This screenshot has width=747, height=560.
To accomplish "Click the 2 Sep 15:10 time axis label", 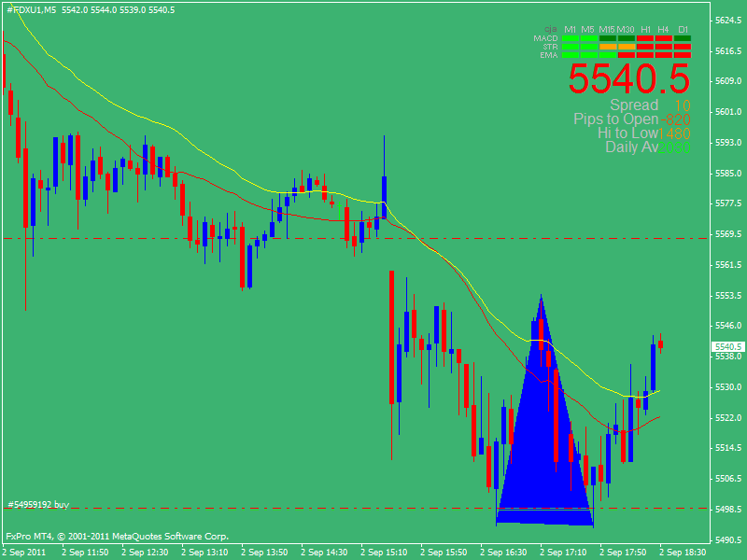I will click(x=384, y=553).
